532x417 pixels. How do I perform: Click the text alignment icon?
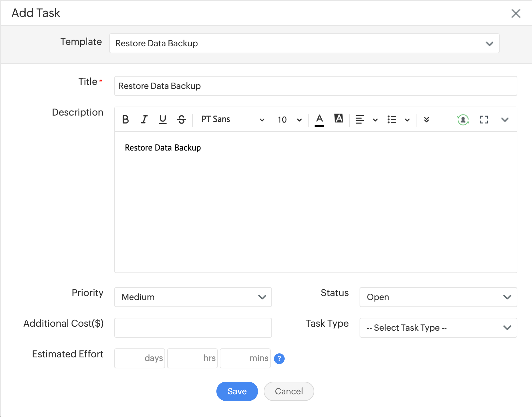coord(360,120)
